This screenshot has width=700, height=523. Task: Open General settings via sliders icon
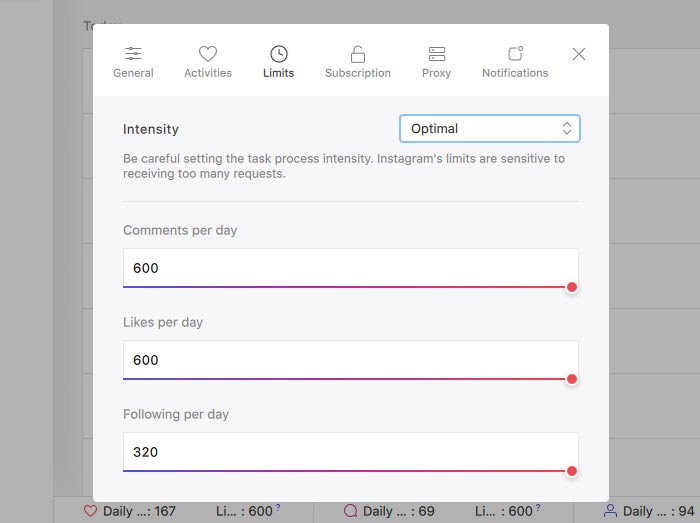[133, 54]
